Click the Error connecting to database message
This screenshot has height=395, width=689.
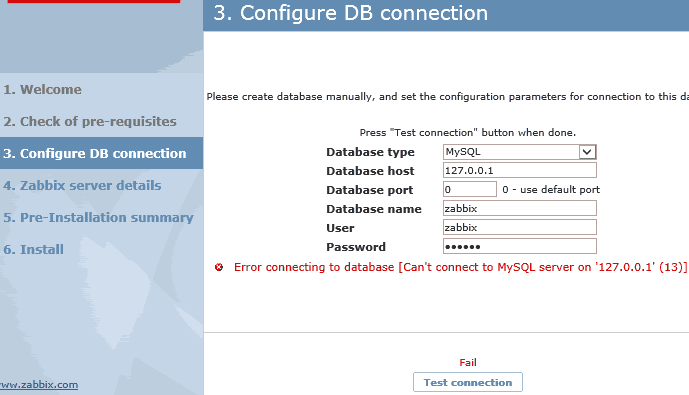(x=461, y=267)
